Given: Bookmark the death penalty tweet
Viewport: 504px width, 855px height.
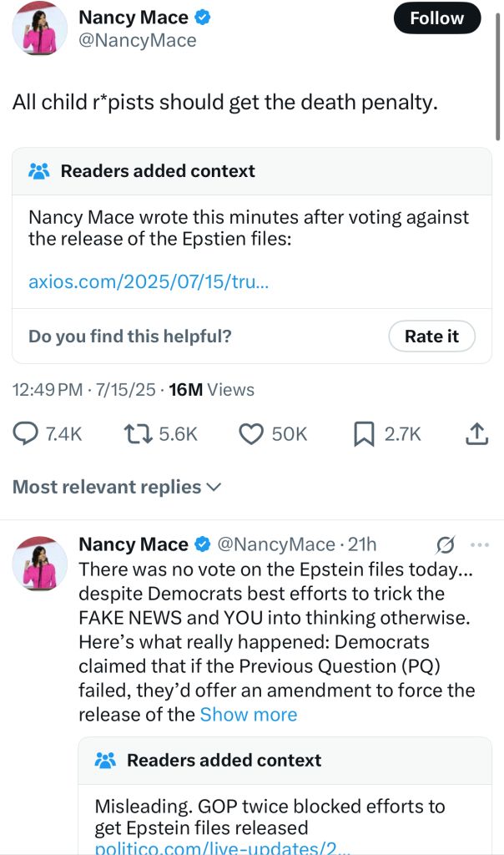Looking at the screenshot, I should pos(364,433).
